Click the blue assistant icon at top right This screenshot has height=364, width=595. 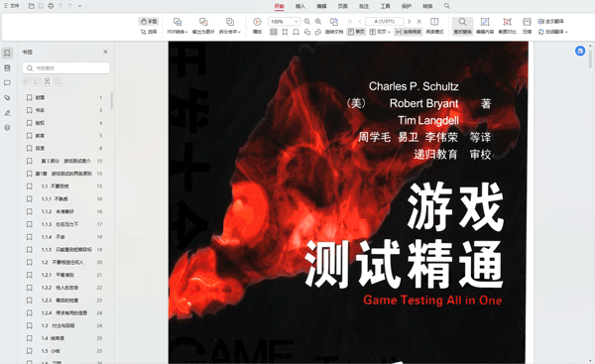(580, 51)
